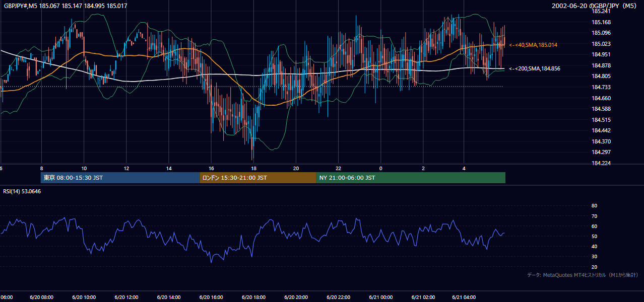Click the 184.297 price axis label

point(601,152)
